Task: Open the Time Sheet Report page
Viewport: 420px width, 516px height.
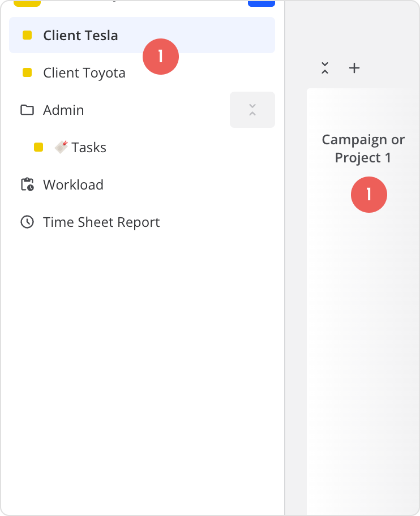Action: pos(101,222)
